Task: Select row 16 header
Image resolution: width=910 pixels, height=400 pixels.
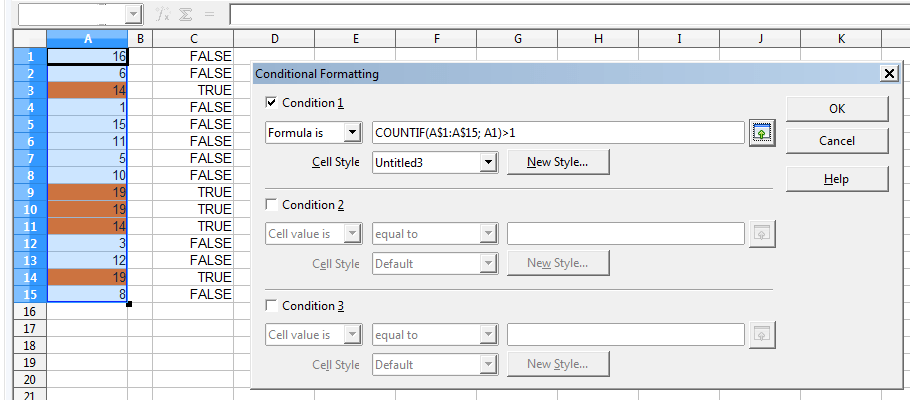Action: tap(30, 312)
